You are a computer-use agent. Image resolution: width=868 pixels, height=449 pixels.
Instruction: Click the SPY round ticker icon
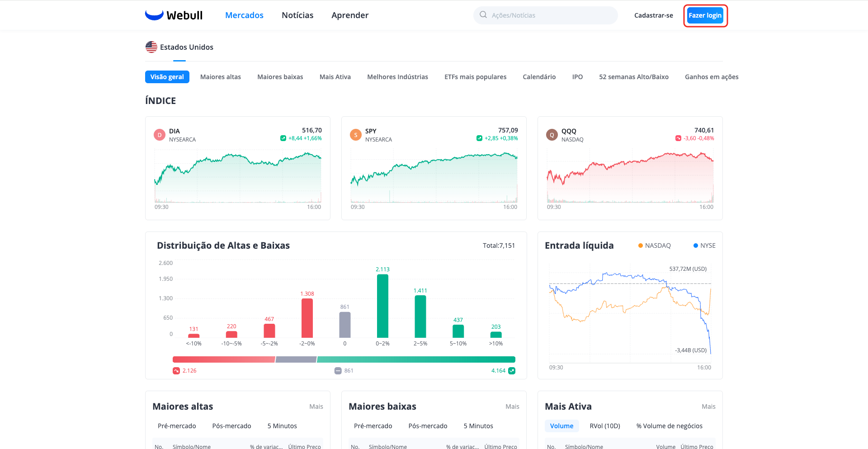pos(356,135)
